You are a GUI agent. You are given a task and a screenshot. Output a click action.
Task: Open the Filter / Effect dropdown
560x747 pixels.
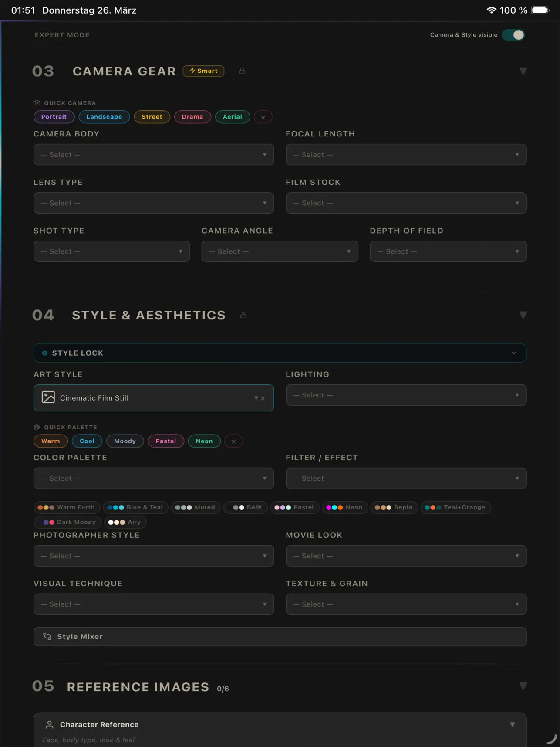[406, 479]
